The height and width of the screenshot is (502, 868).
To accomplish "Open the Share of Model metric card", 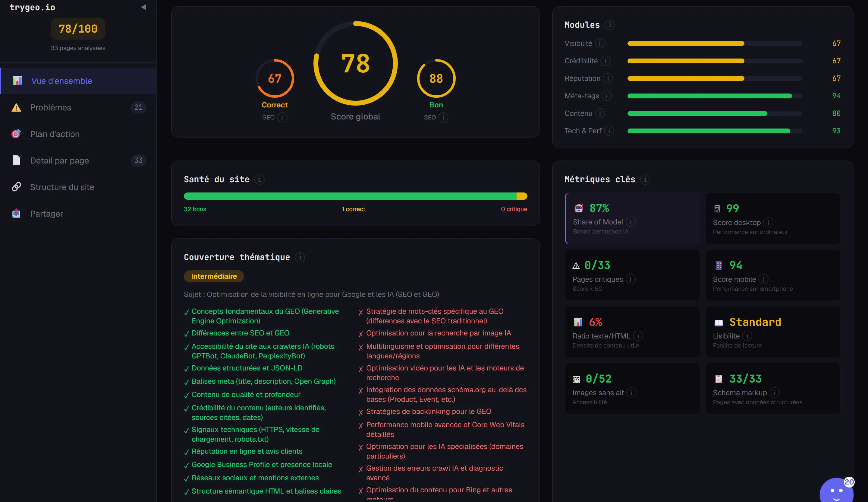I will (x=632, y=218).
